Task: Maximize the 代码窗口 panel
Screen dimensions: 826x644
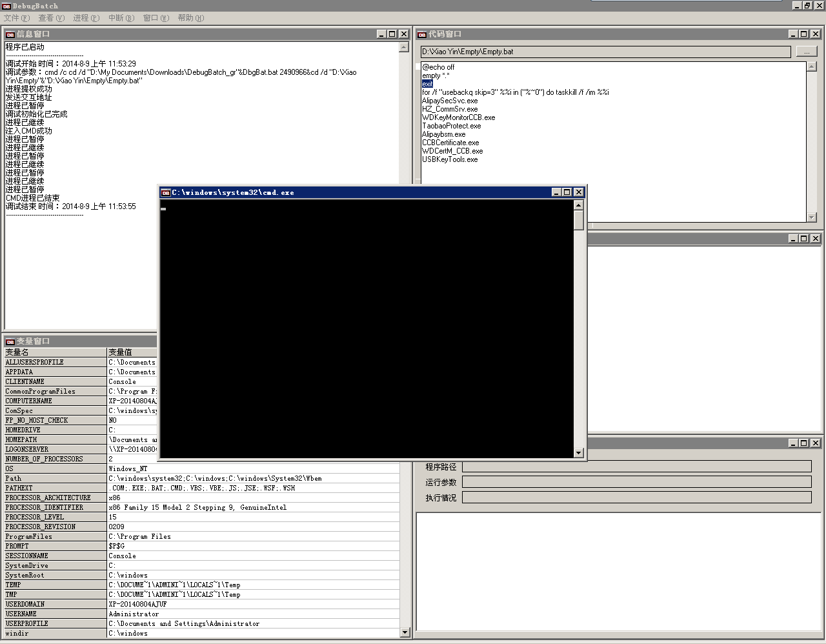Action: tap(804, 34)
